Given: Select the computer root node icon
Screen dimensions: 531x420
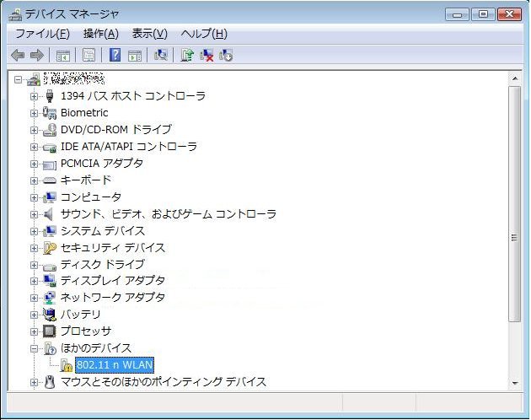Looking at the screenshot, I should (x=34, y=79).
